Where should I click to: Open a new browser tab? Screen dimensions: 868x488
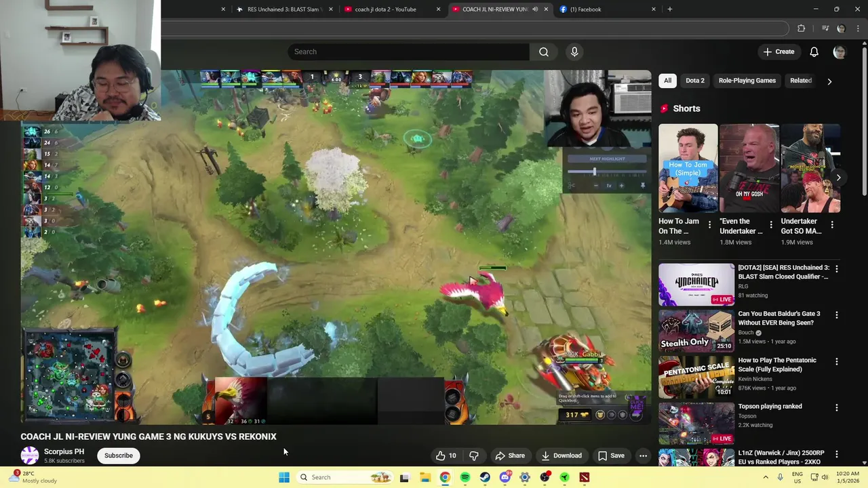(670, 9)
